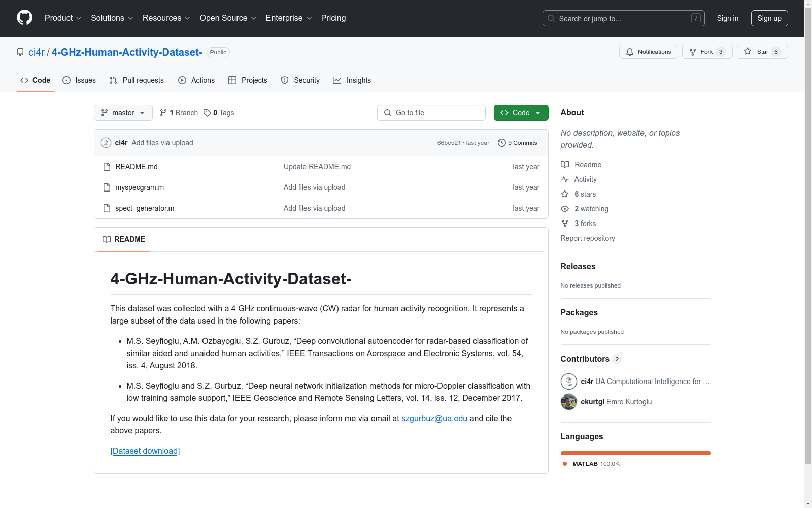Screen dimensions: 812x508
Task: Switch to the Actions tab
Action: click(196, 80)
